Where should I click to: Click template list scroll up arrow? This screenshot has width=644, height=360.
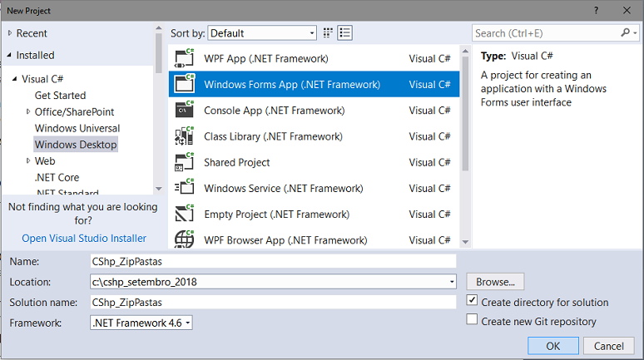point(465,51)
